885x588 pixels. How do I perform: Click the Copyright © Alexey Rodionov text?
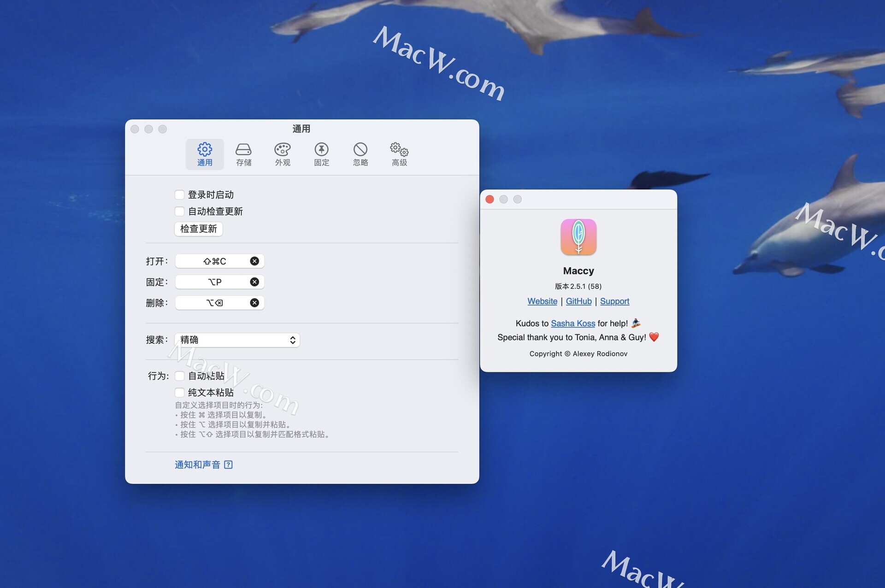578,354
